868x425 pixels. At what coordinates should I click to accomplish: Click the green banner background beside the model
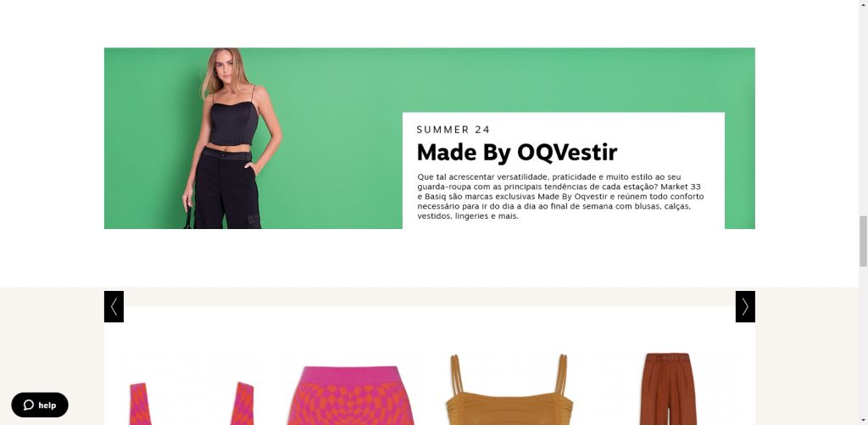[x=337, y=138]
